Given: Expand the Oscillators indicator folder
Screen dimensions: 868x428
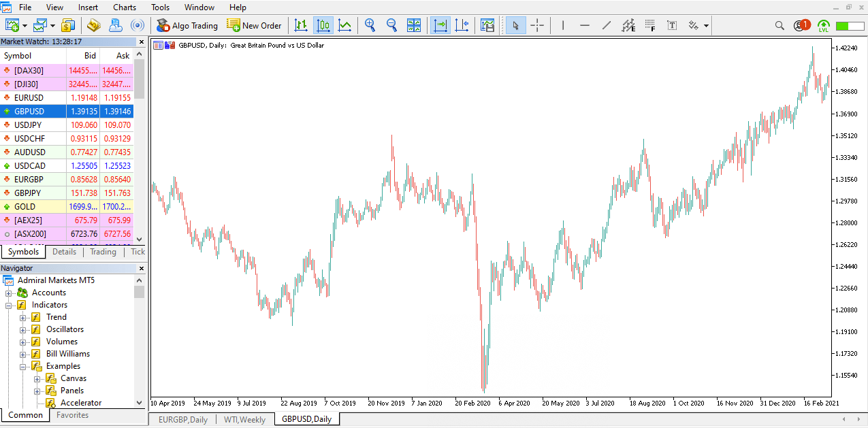Looking at the screenshot, I should tap(22, 329).
